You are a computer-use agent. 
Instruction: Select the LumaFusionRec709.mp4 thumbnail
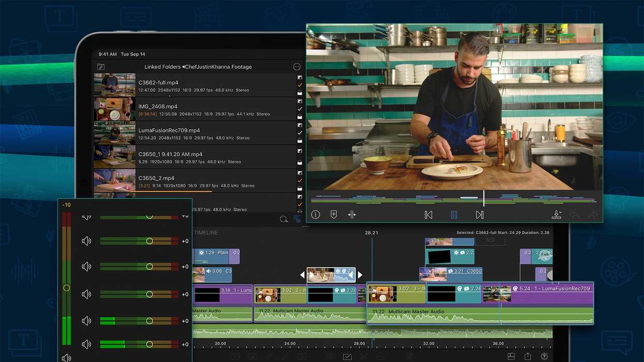click(114, 132)
